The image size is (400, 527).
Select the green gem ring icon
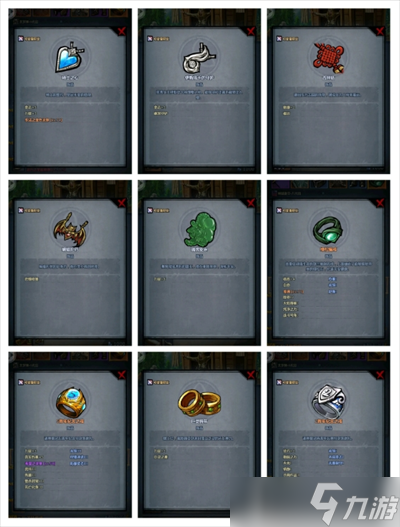pos(328,230)
